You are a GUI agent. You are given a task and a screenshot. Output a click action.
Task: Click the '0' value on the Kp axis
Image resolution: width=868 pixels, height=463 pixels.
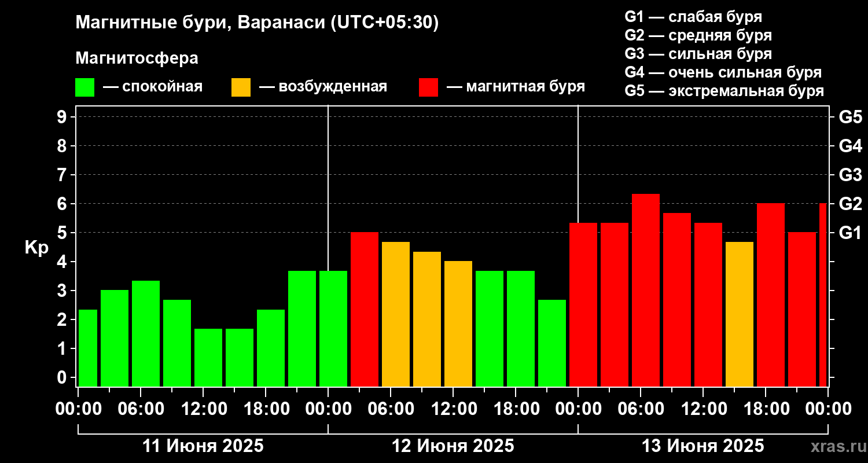point(63,377)
